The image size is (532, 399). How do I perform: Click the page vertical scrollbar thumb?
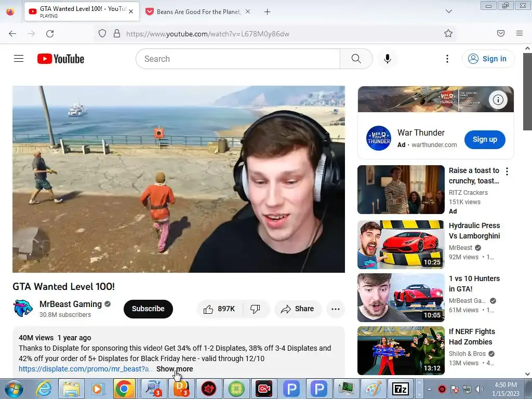point(528,91)
